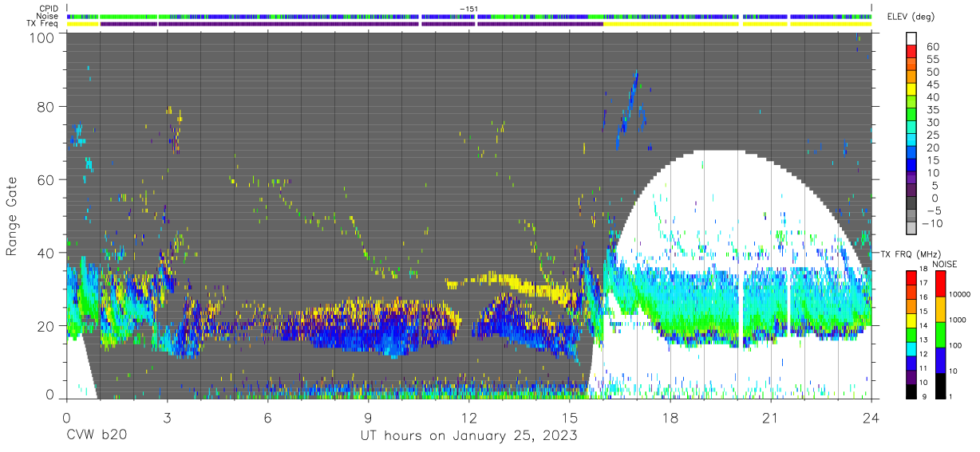Click the Range Gate axis title
Screen dimensions: 980x452
coord(12,217)
